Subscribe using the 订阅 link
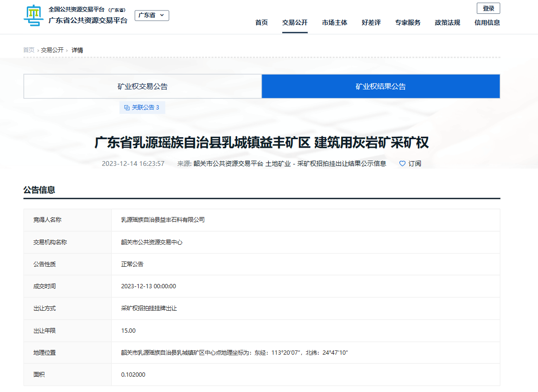538x392 pixels. (x=414, y=163)
